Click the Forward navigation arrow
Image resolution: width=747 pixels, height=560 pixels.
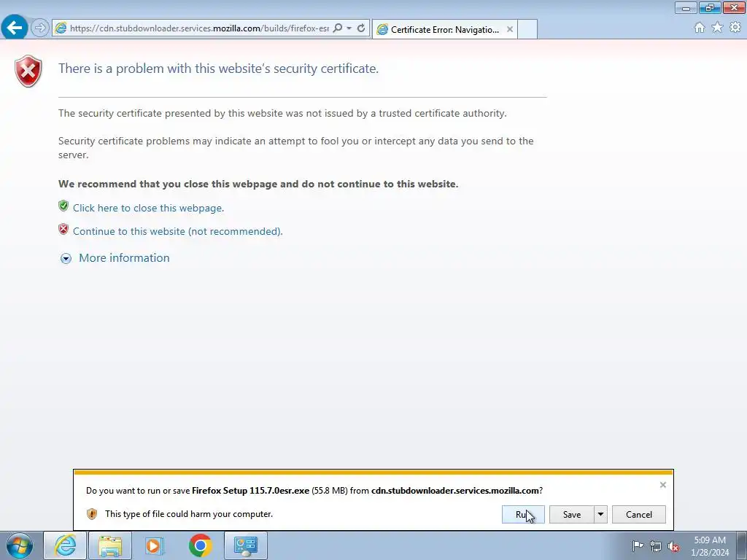(x=40, y=28)
